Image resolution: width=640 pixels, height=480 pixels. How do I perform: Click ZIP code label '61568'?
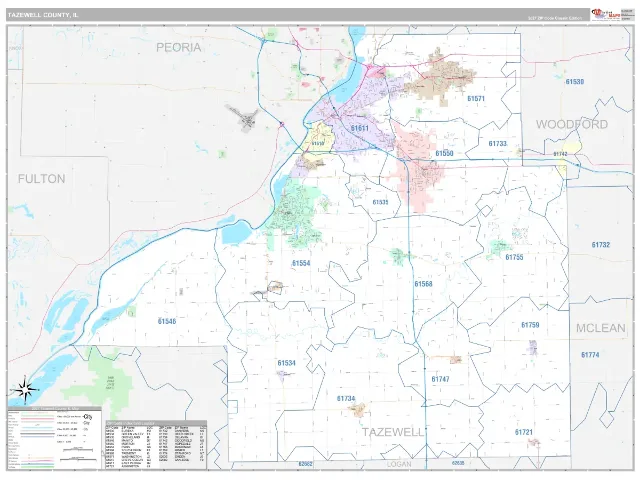pos(423,284)
